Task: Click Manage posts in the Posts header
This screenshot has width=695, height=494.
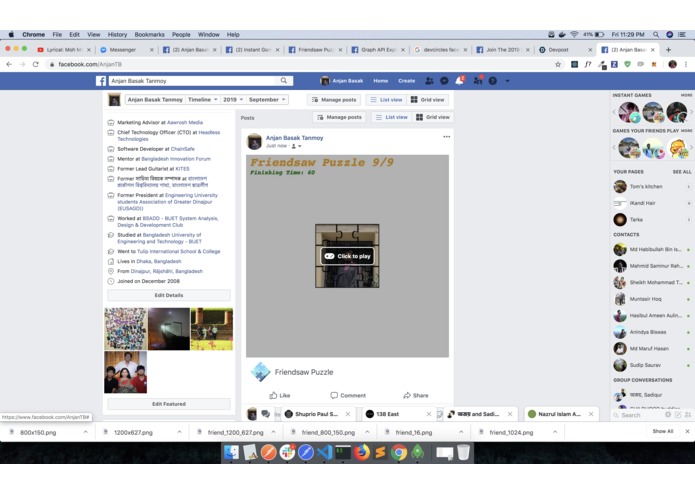Action: [340, 117]
